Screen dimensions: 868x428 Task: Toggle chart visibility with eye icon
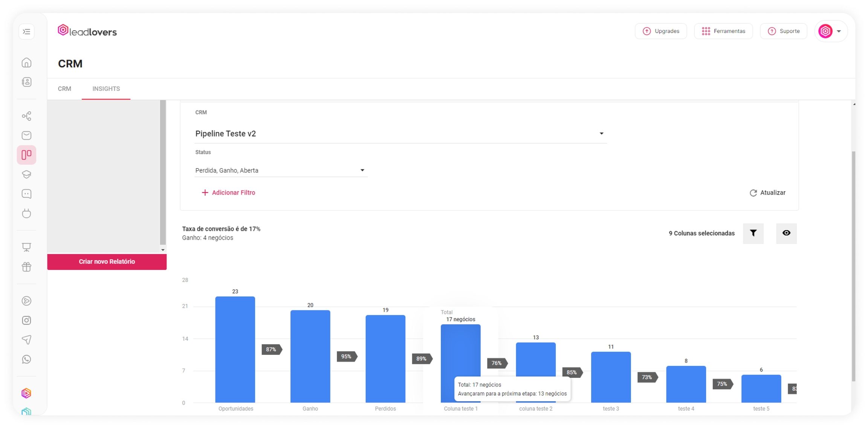click(786, 233)
